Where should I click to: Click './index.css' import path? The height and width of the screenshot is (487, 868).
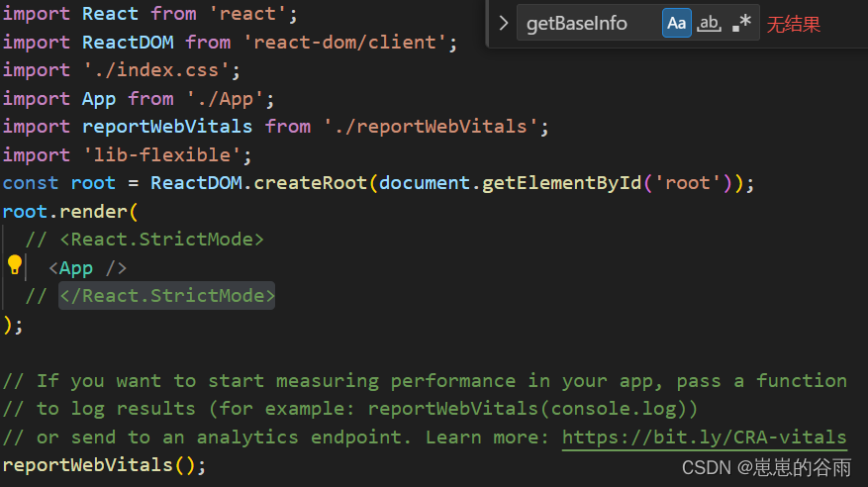[x=156, y=70]
